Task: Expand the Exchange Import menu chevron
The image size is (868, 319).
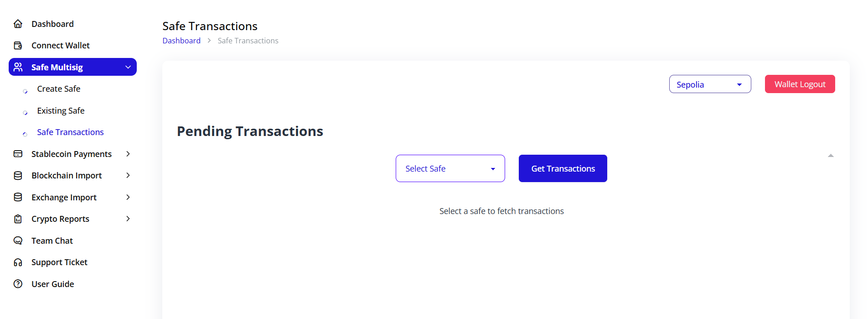Action: click(128, 197)
